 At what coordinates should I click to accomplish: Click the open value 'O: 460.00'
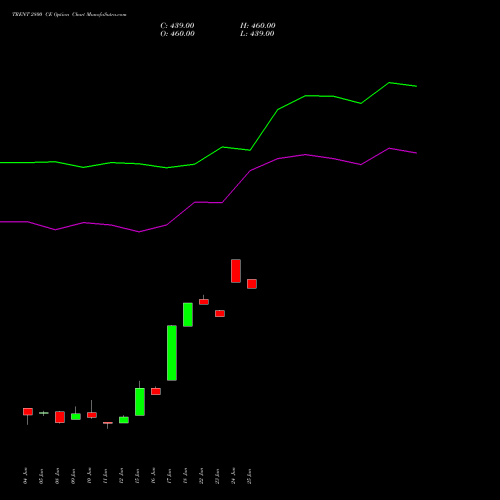tap(177, 34)
